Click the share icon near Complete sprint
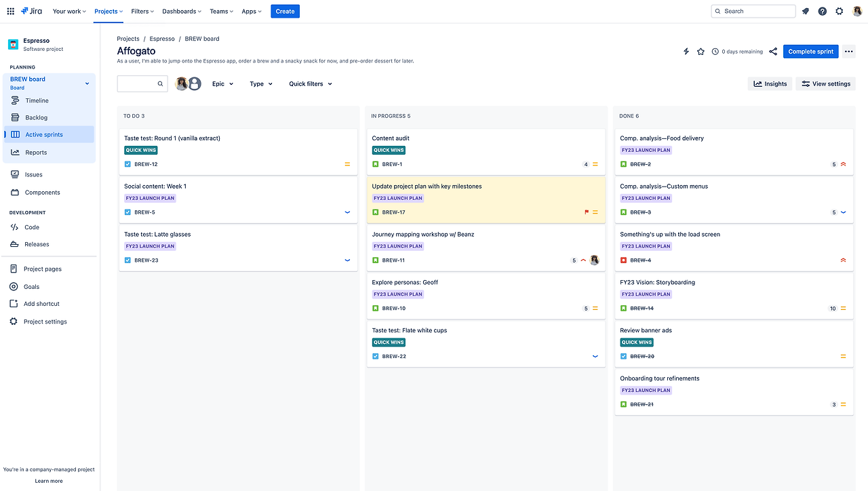This screenshot has width=868, height=491. click(773, 52)
